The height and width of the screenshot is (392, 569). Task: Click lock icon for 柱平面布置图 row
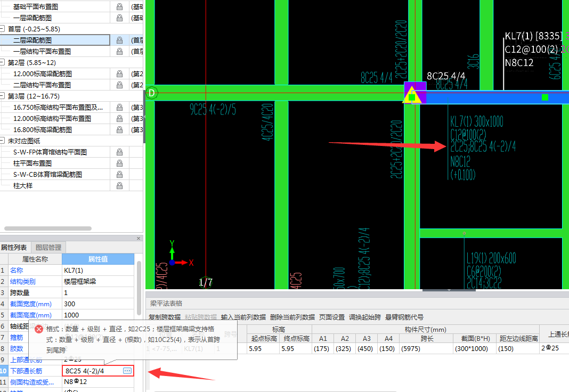pos(119,164)
